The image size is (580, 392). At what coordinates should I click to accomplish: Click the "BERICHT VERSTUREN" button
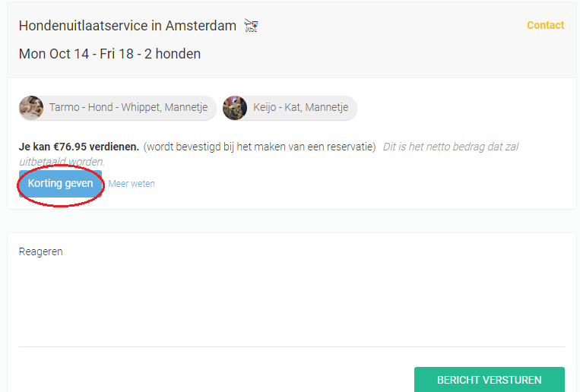click(x=489, y=380)
